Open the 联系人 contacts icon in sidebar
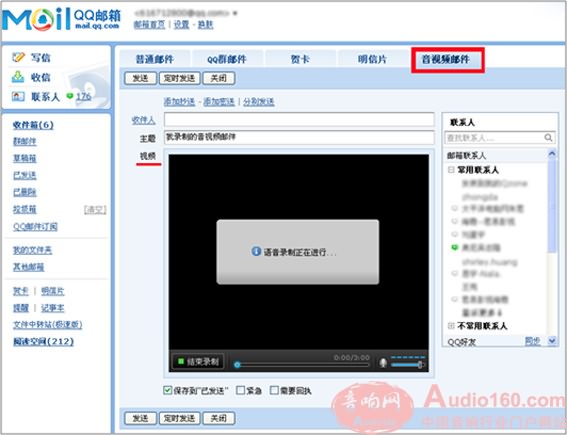This screenshot has height=435, width=567. [18, 96]
